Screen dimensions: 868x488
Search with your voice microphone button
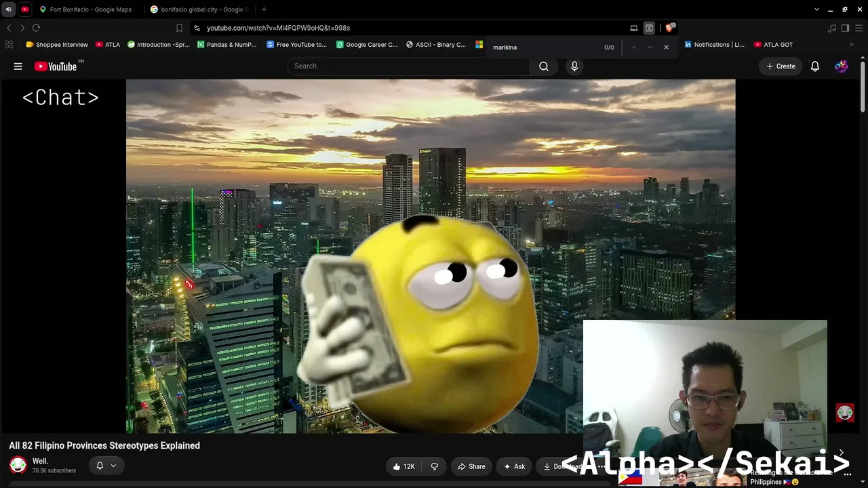tap(574, 66)
